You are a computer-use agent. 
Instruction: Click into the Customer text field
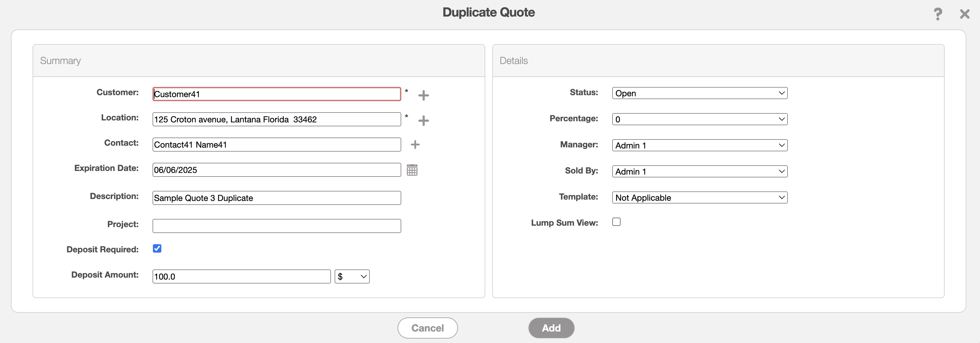point(276,94)
